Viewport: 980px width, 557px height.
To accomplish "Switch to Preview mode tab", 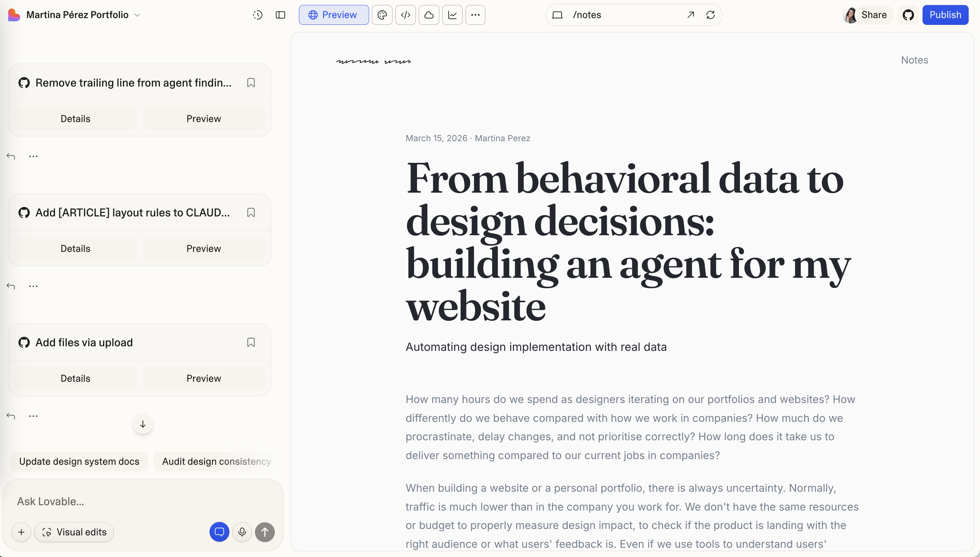I will (x=334, y=15).
